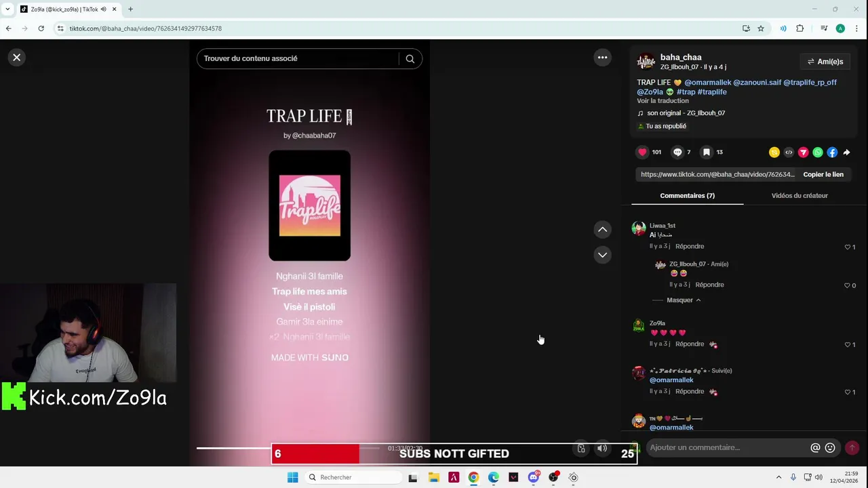Mute the video with the volume icon
Image resolution: width=868 pixels, height=488 pixels.
coord(602,448)
